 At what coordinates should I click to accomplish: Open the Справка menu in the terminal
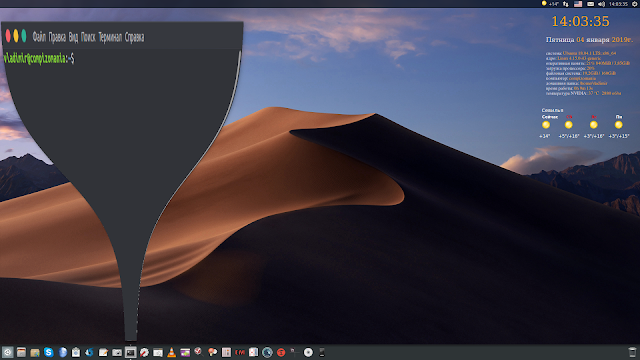click(x=134, y=37)
